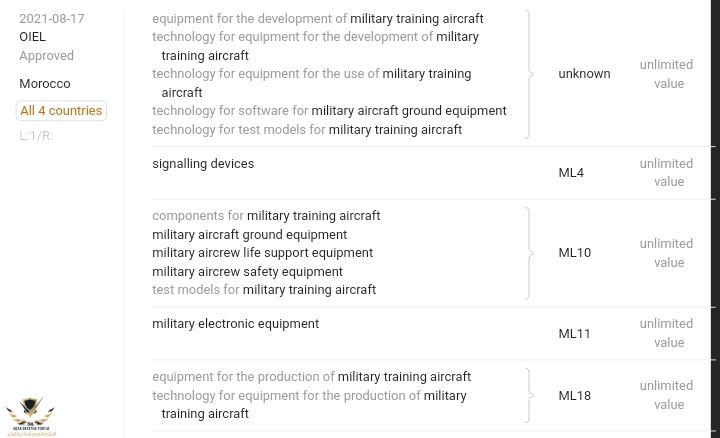Click the Approved status text

coord(46,55)
